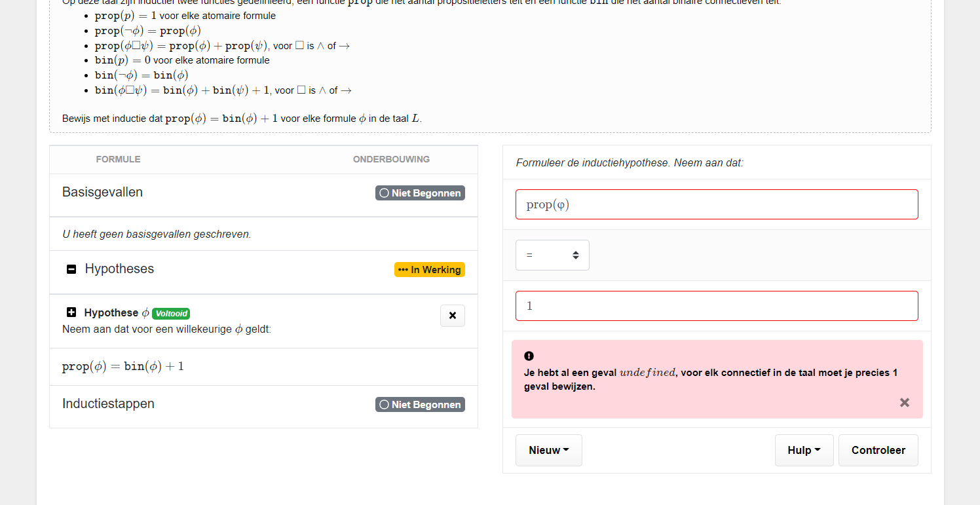Collapse the Hypotheses section via the minus icon

pyautogui.click(x=71, y=269)
